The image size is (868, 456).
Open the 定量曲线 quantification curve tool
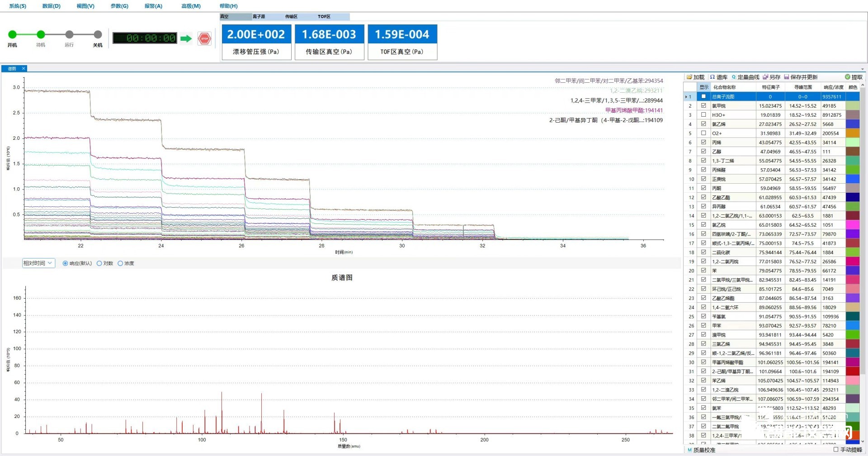(x=745, y=77)
